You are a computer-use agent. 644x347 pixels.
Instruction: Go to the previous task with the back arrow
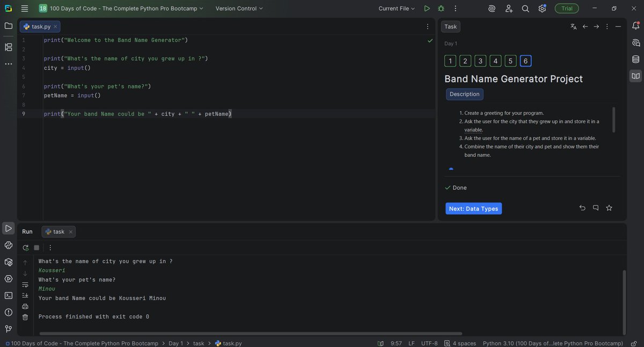point(586,26)
